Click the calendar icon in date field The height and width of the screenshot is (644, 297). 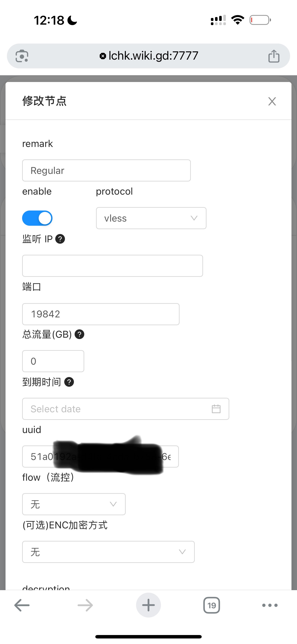tap(216, 409)
